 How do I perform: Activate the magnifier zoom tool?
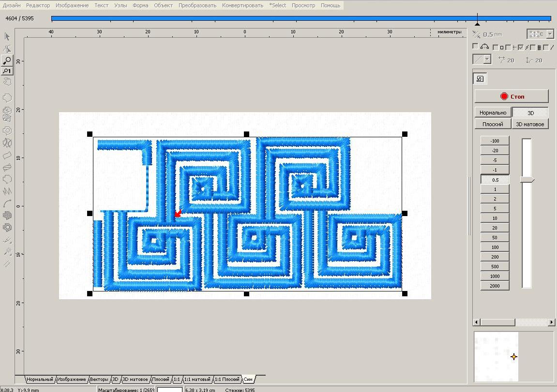click(7, 60)
